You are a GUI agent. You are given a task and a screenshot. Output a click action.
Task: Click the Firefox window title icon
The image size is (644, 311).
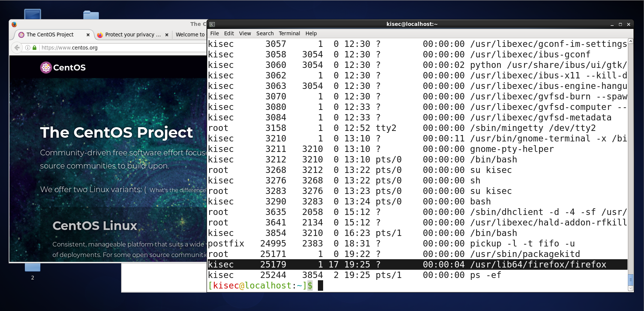[x=14, y=24]
